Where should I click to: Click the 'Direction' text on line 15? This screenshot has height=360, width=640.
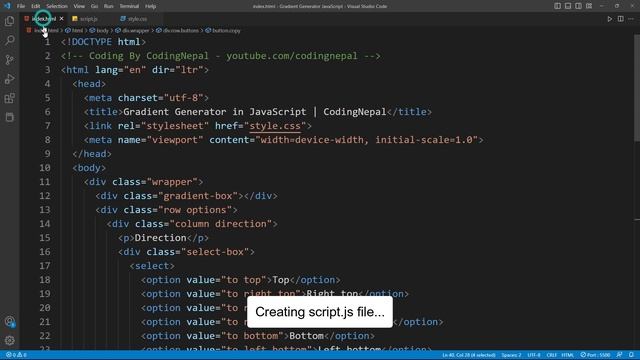point(160,238)
